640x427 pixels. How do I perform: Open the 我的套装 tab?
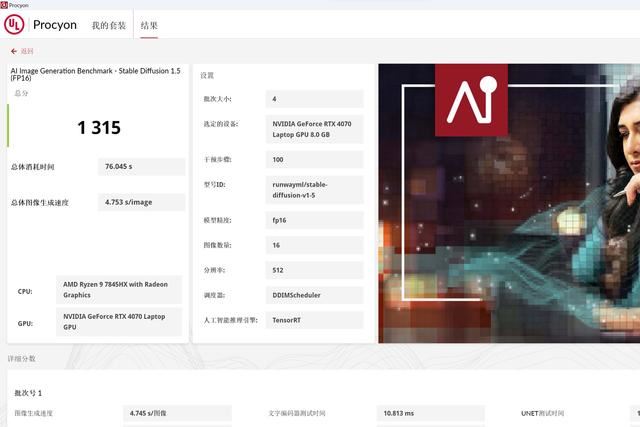coord(109,25)
